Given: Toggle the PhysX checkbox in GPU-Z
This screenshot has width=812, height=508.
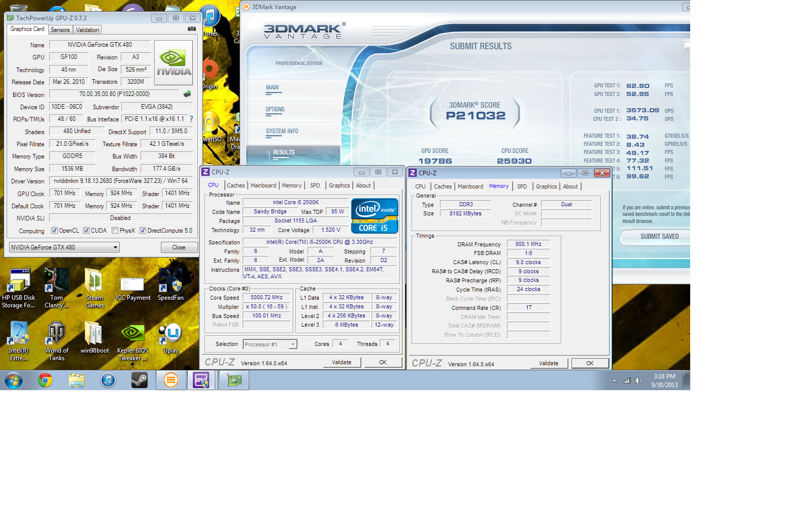Looking at the screenshot, I should tap(115, 231).
